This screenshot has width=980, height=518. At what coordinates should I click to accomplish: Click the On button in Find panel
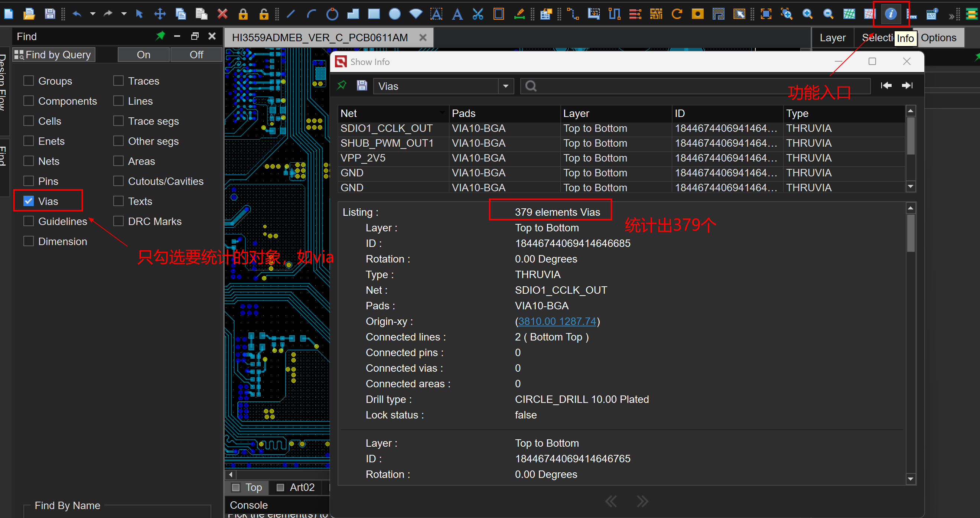tap(143, 55)
